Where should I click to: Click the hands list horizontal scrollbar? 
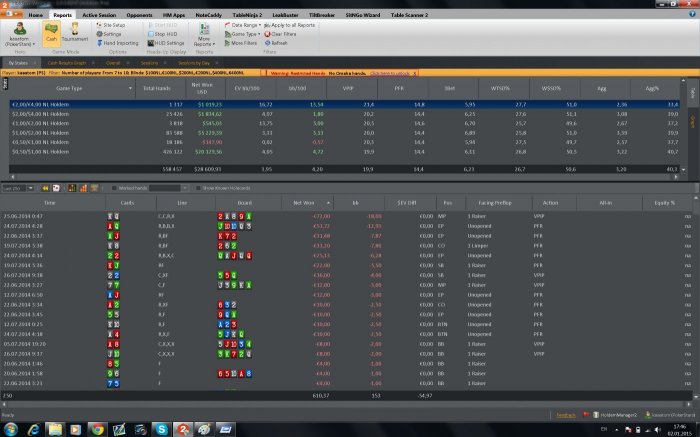[346, 404]
